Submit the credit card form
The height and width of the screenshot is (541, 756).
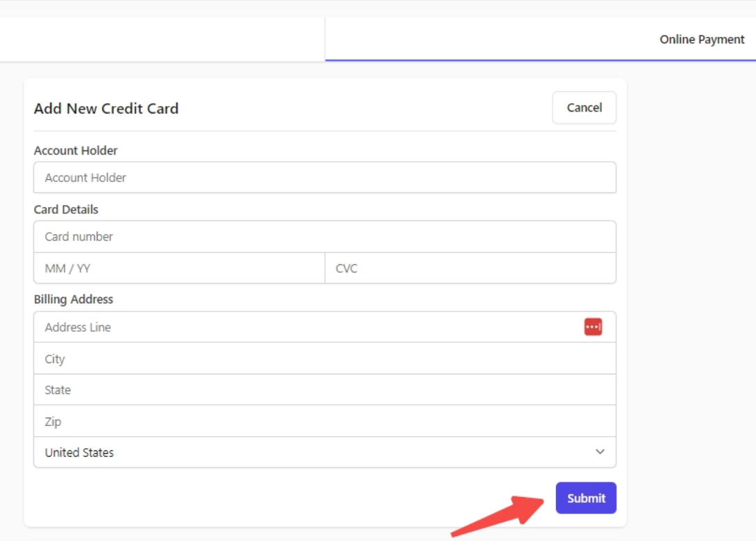(x=586, y=498)
